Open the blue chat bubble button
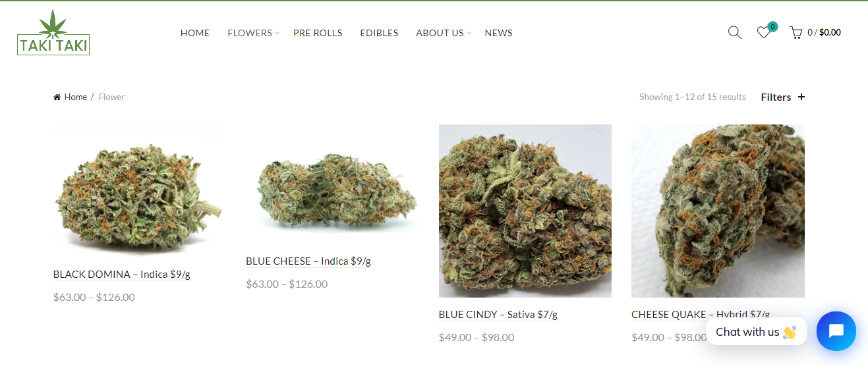Screen dimensions: 868x372 [x=836, y=331]
